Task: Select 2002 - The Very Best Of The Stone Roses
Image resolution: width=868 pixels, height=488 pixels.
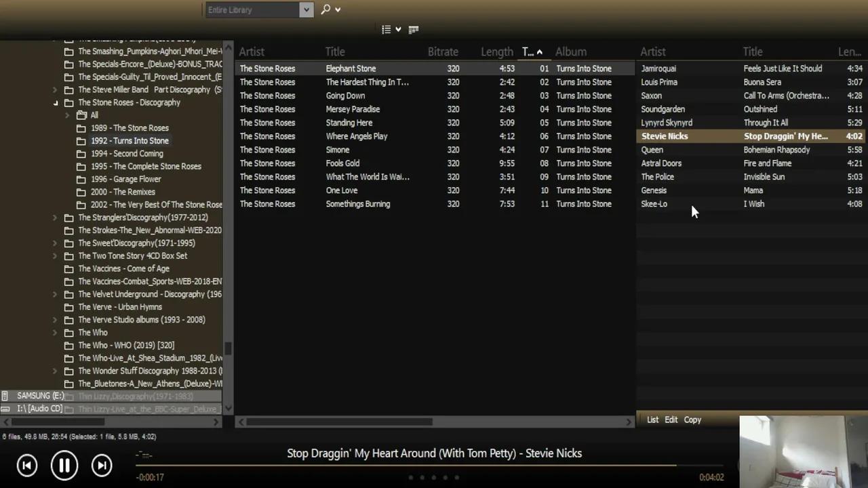Action: 156,205
